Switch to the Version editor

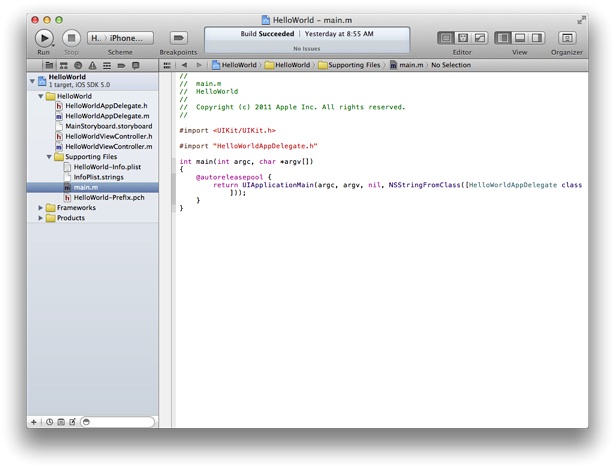(x=479, y=38)
